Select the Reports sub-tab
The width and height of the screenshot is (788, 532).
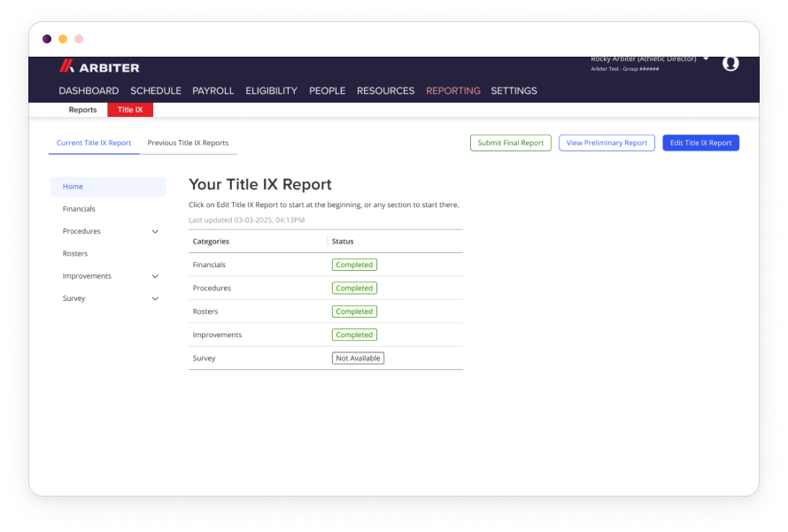(82, 110)
